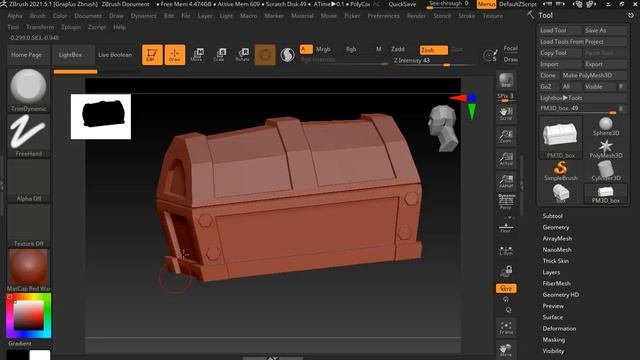
Task: Click the head orientation gizmo
Action: pos(443,128)
